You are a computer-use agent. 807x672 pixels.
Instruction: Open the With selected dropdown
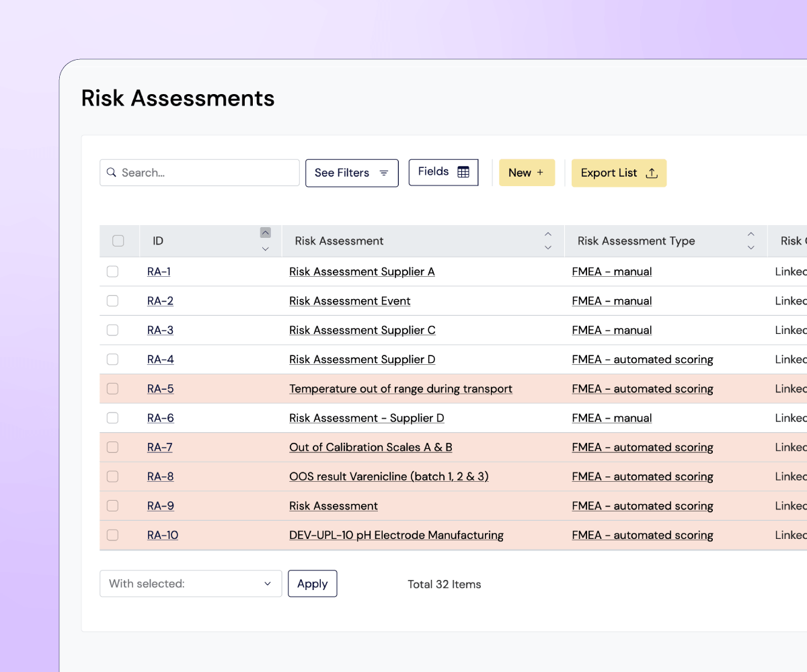click(191, 583)
